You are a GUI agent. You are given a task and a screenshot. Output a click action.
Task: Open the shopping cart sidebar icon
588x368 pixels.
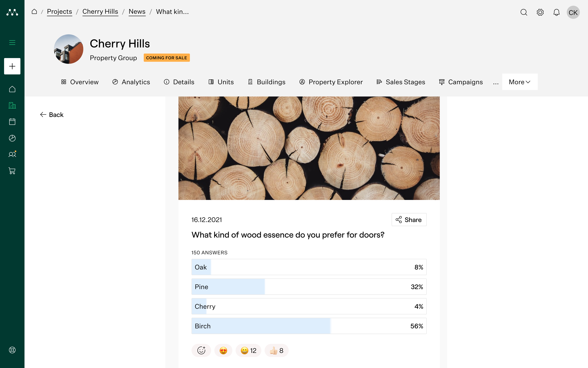coord(12,171)
